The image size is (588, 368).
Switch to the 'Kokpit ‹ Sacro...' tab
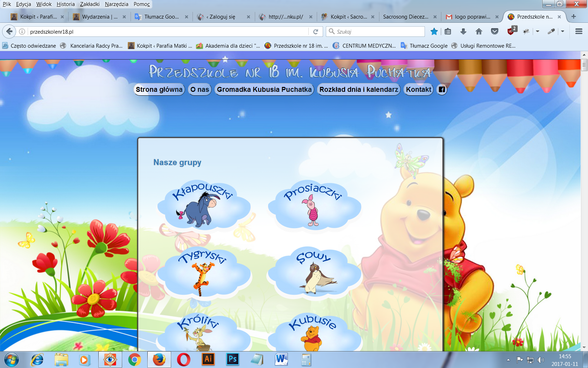347,17
